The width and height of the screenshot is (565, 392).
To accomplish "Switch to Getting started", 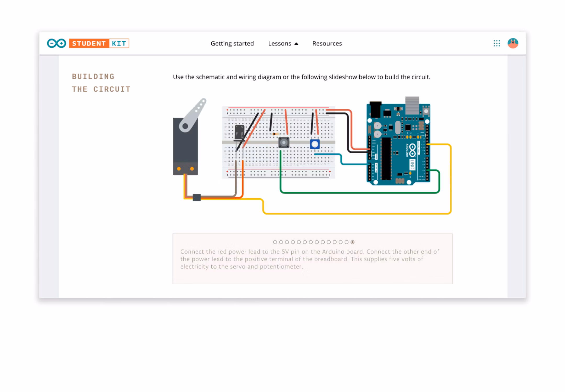I will pos(232,43).
